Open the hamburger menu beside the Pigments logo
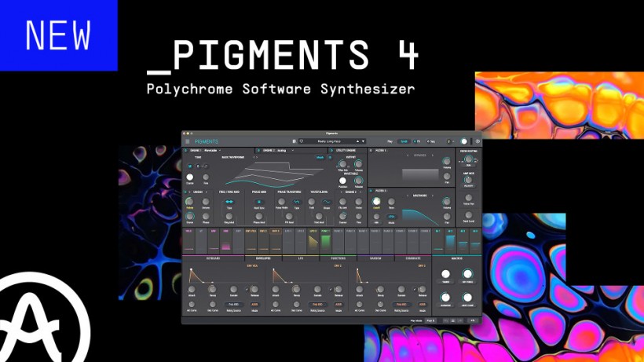The height and width of the screenshot is (362, 644). (188, 141)
